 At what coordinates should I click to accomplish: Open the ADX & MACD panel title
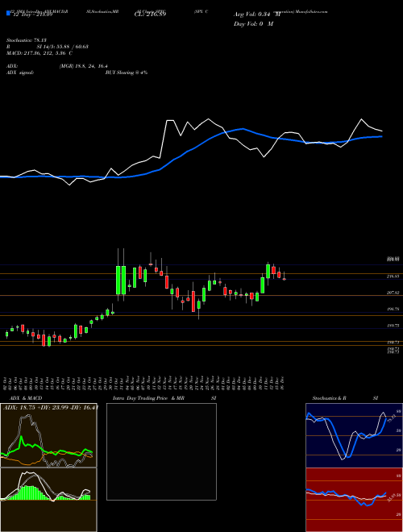26,398
